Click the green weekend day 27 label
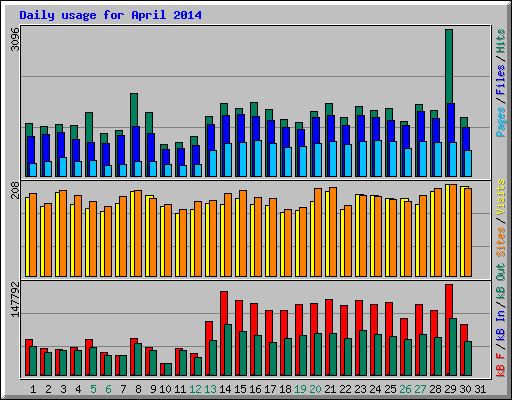The image size is (512, 400). (420, 389)
